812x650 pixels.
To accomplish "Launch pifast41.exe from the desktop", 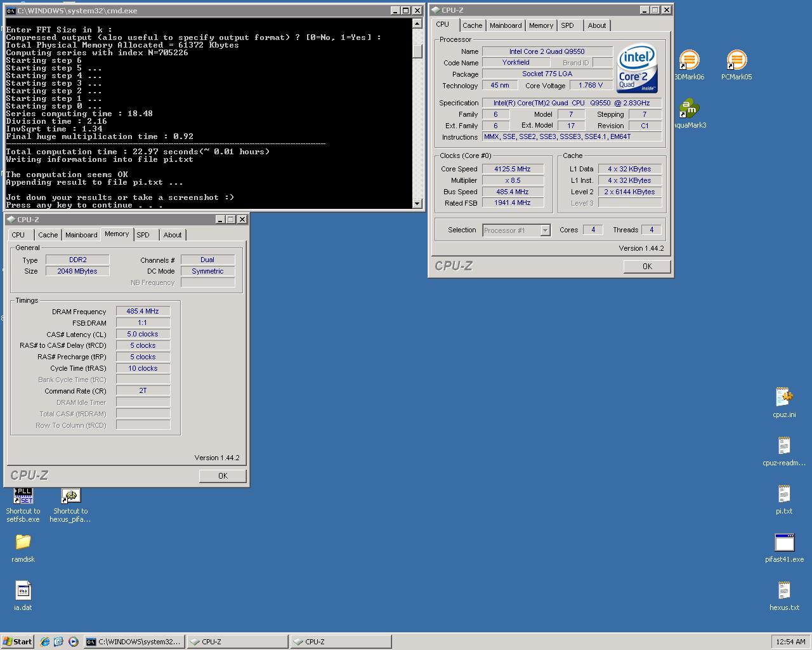I will pyautogui.click(x=784, y=543).
